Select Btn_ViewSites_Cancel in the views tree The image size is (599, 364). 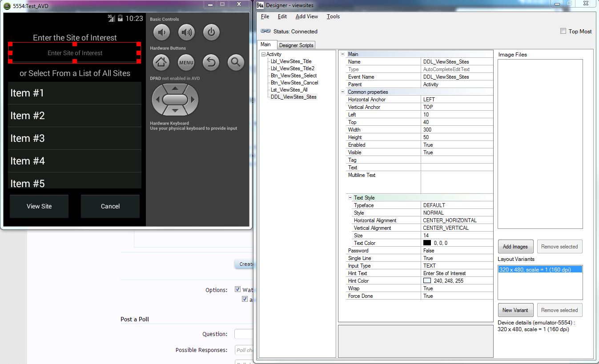click(294, 83)
